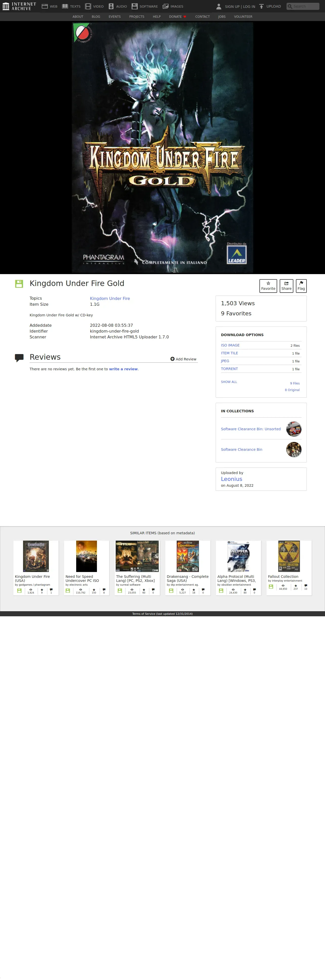This screenshot has height=980, width=325.
Task: Open the Blog menu item
Action: pos(96,17)
